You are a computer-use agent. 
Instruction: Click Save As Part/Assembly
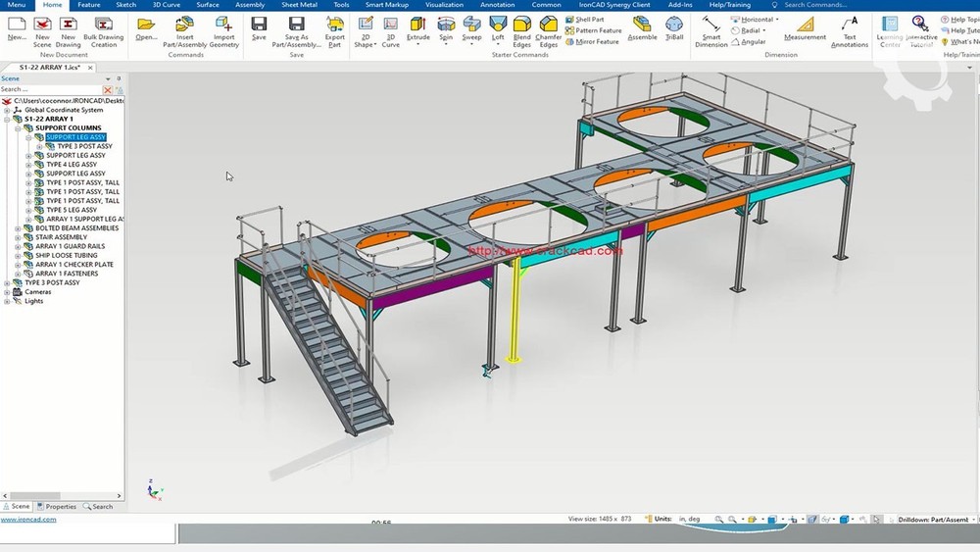296,32
